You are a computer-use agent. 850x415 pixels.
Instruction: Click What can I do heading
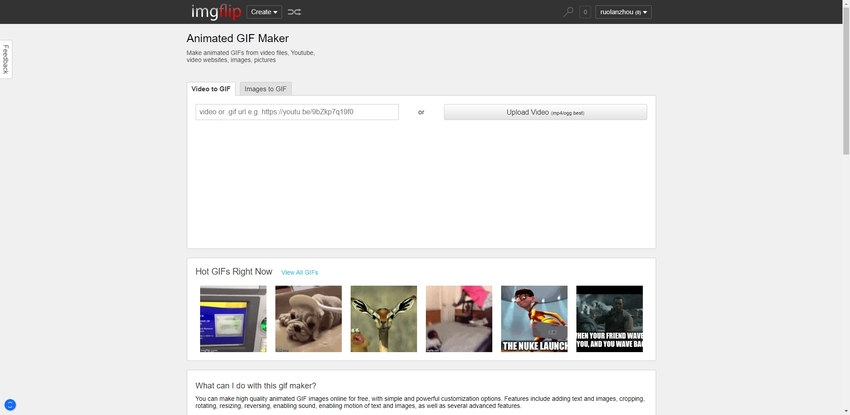pyautogui.click(x=256, y=386)
